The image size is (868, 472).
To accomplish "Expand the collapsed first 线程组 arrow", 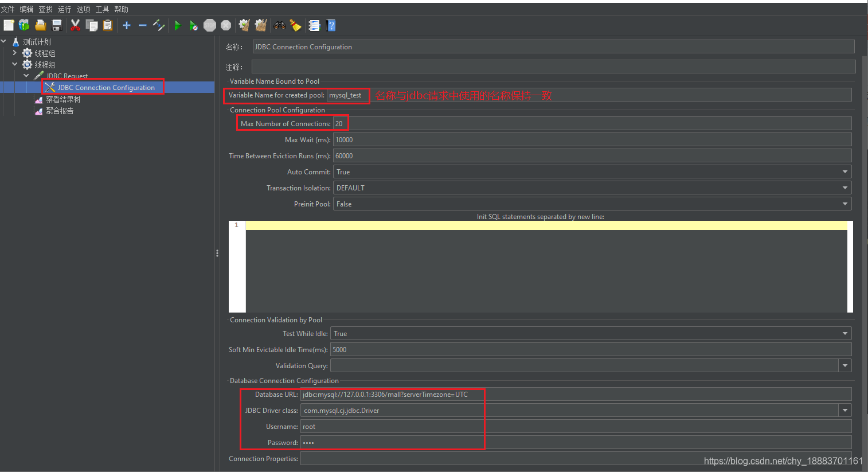I will pos(15,53).
